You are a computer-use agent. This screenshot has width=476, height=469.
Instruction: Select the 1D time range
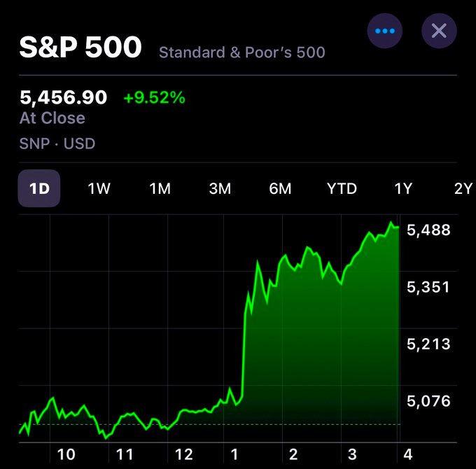point(39,188)
